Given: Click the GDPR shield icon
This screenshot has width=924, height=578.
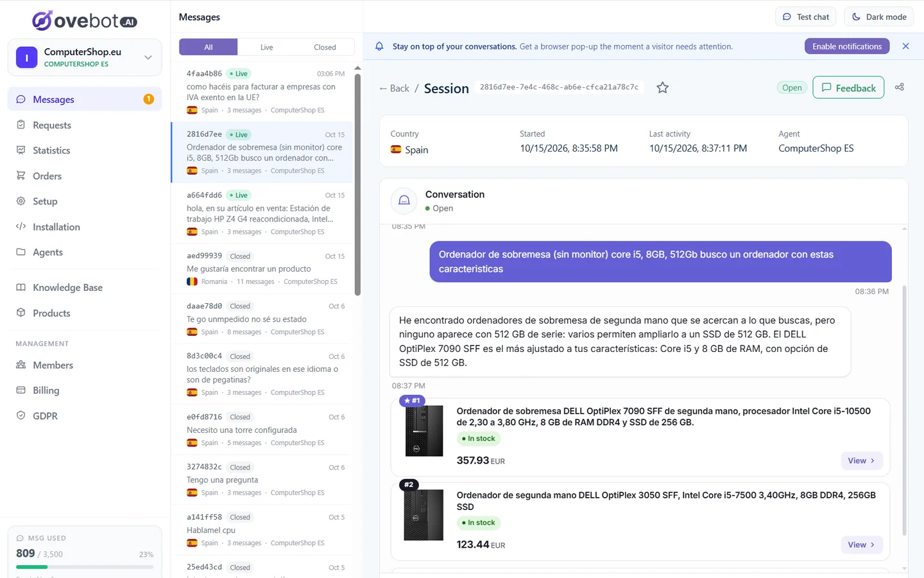Looking at the screenshot, I should click(21, 416).
